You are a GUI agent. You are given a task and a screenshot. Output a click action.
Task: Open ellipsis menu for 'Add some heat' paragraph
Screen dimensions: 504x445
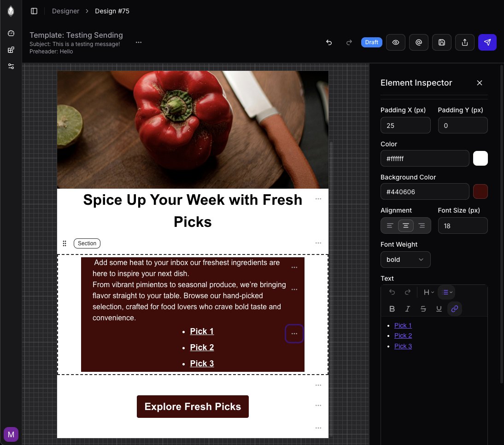294,267
